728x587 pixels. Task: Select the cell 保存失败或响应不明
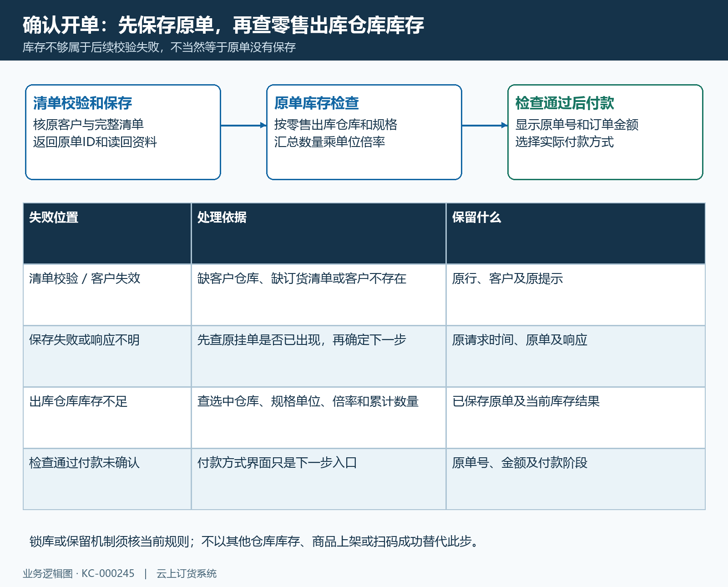(x=107, y=356)
